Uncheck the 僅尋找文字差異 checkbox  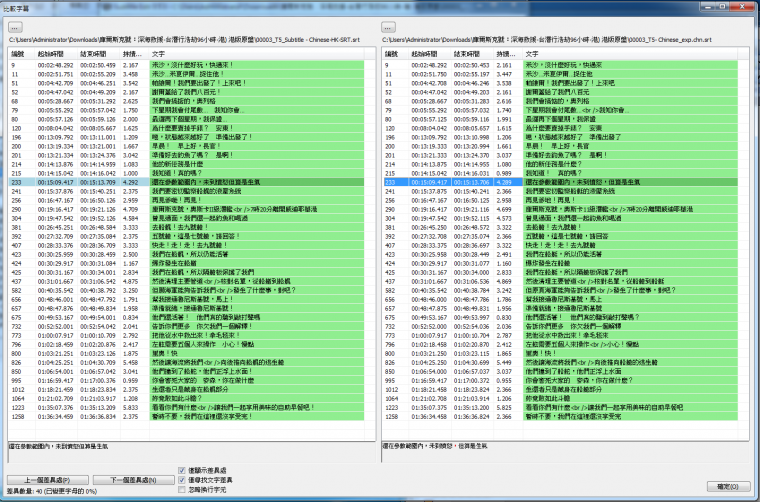coord(182,480)
